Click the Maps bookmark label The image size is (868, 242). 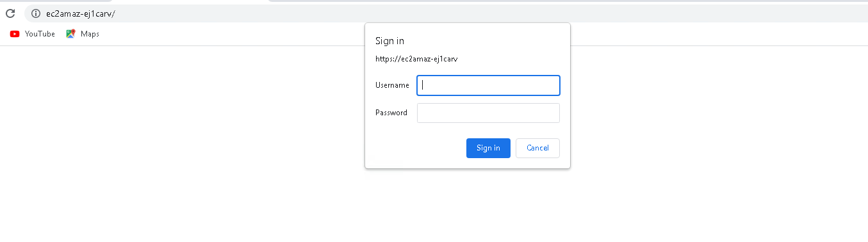(x=90, y=34)
